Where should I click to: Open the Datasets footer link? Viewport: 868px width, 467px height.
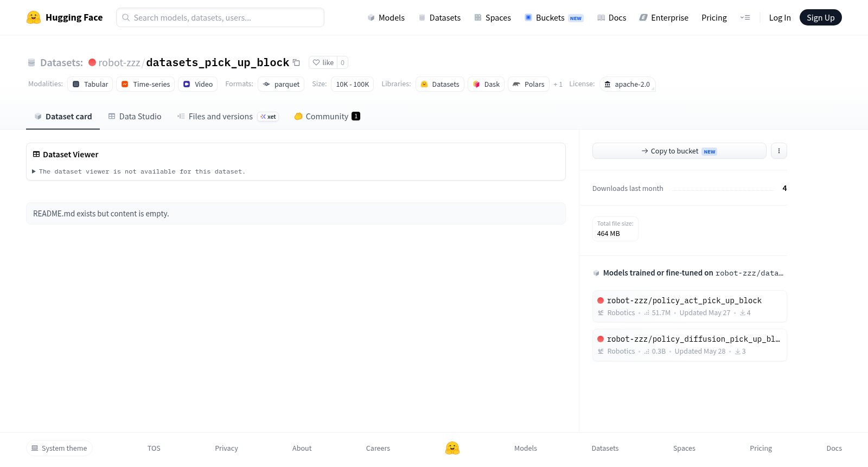pyautogui.click(x=605, y=448)
